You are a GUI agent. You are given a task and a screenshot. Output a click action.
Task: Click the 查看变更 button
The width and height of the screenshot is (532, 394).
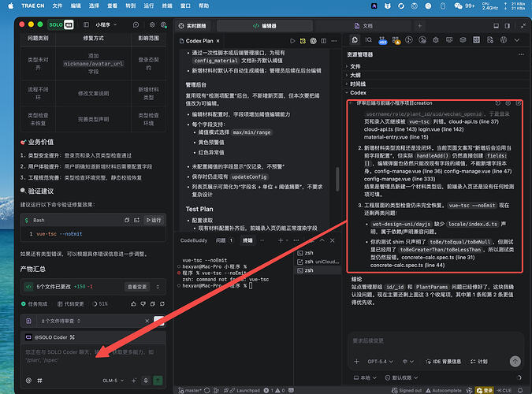click(137, 287)
